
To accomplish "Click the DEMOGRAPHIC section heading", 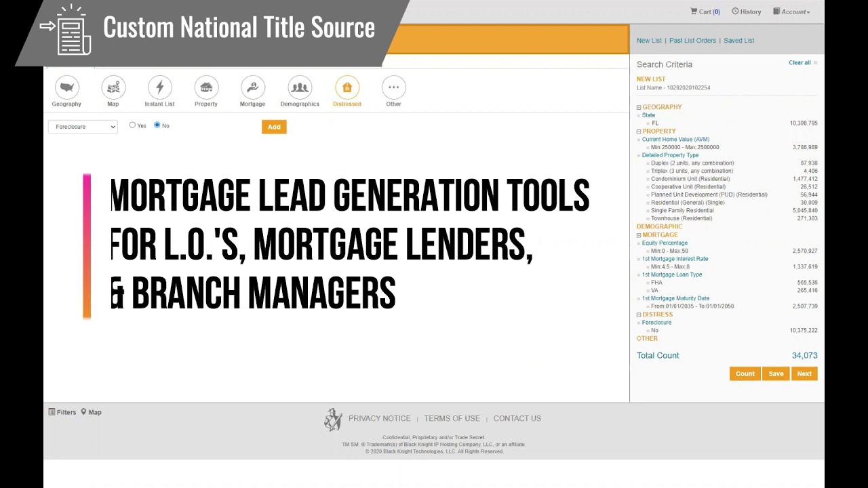I will click(x=660, y=227).
